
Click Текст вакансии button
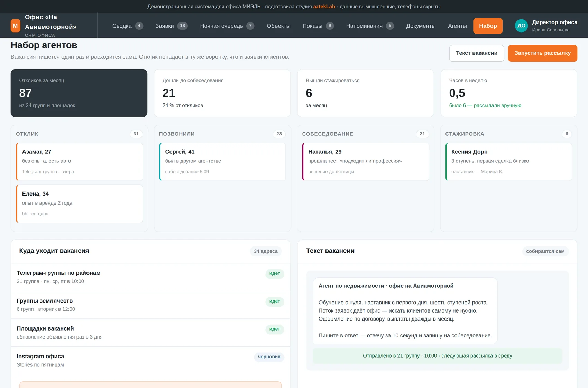[x=477, y=53]
